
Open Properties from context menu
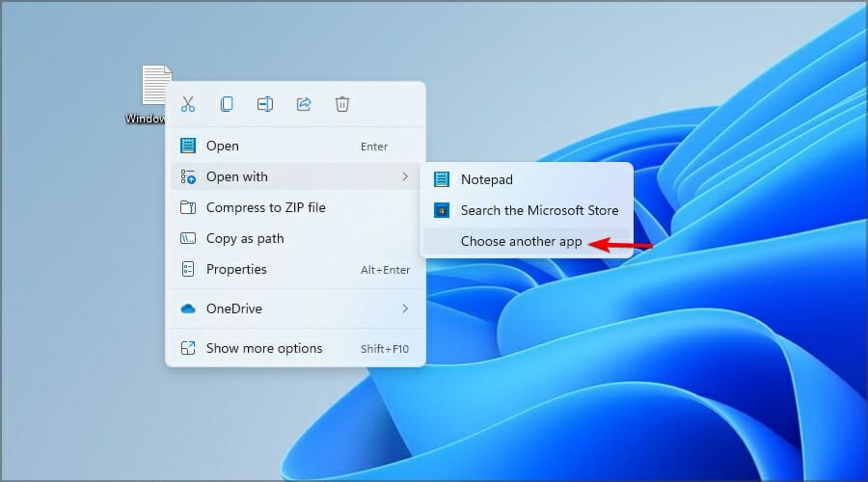pyautogui.click(x=296, y=270)
